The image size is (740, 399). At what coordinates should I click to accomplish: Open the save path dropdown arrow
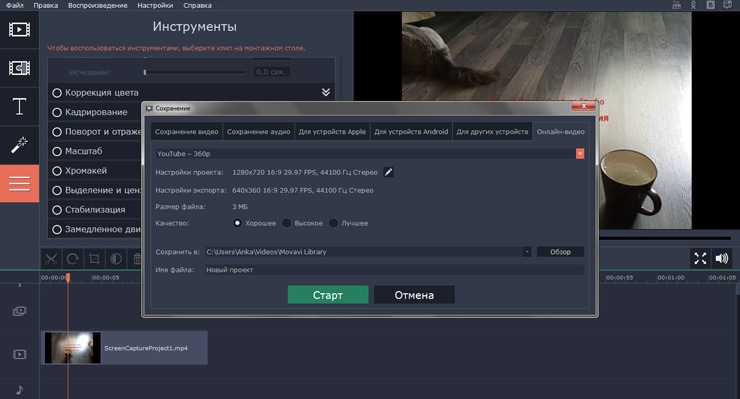pos(527,252)
